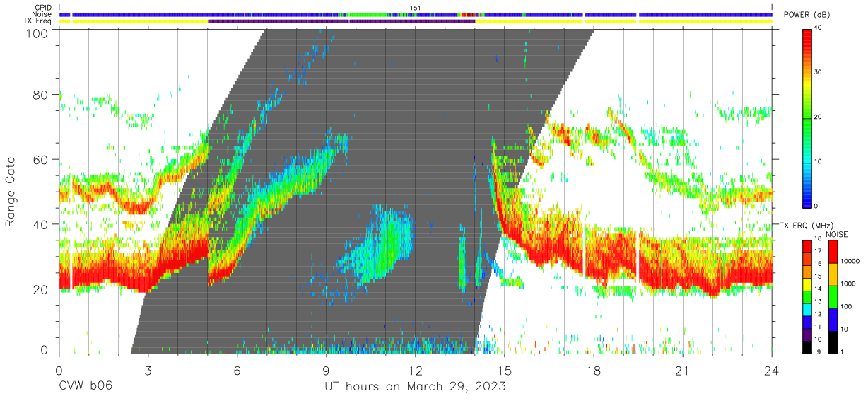Click the 3 tick on the UT hours axis
This screenshot has height=401, width=868.
pyautogui.click(x=148, y=370)
